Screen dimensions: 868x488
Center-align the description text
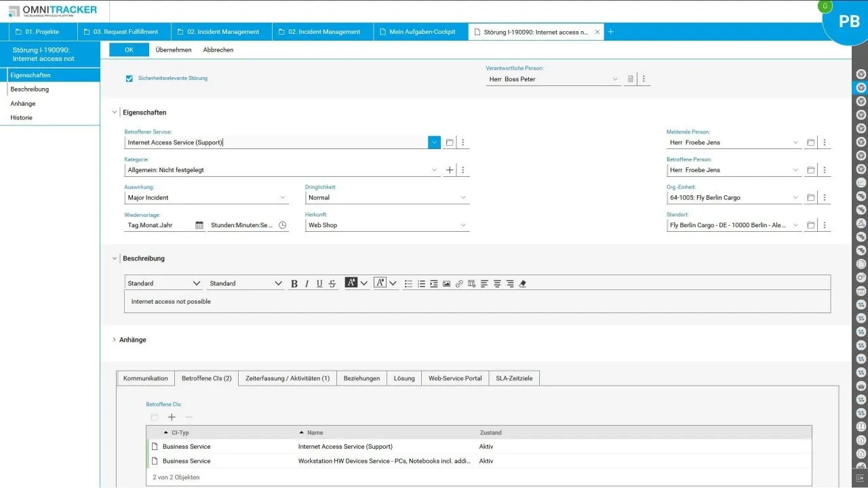(x=497, y=283)
